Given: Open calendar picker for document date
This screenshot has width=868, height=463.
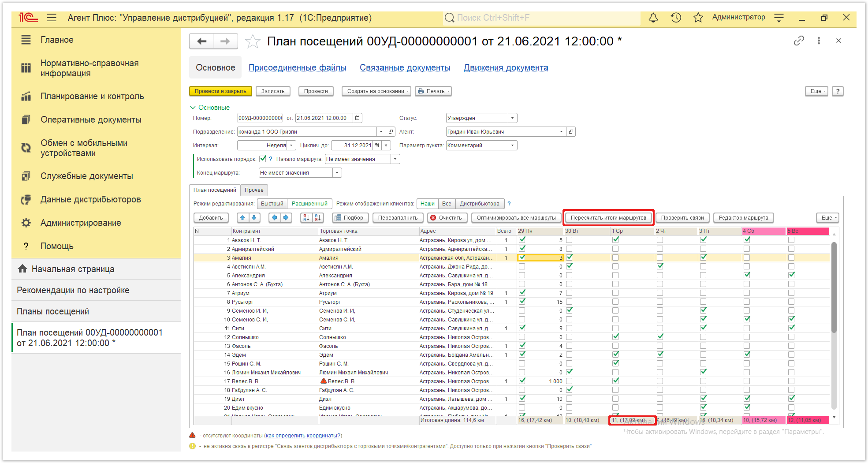Looking at the screenshot, I should [358, 118].
